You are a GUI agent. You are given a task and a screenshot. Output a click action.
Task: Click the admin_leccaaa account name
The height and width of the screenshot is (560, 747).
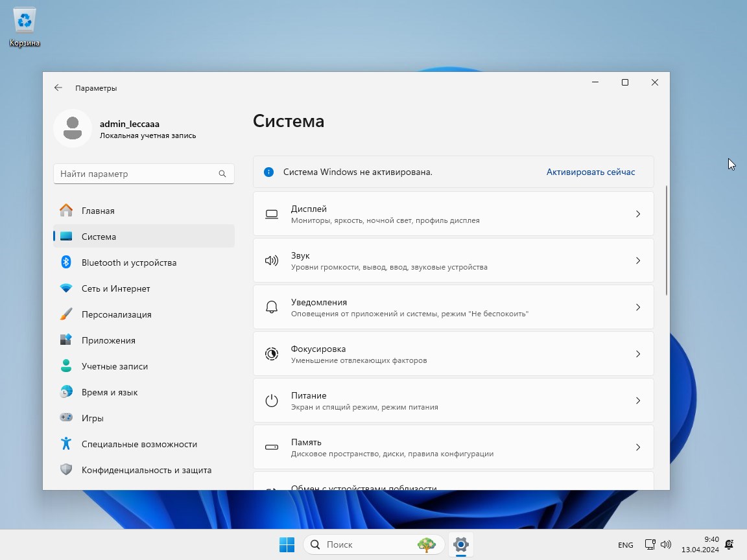(129, 124)
